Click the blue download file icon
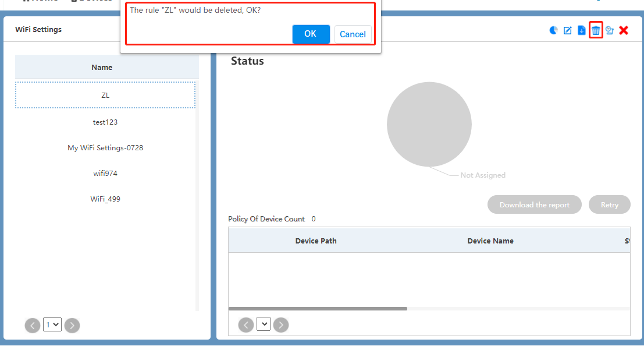 click(x=582, y=30)
